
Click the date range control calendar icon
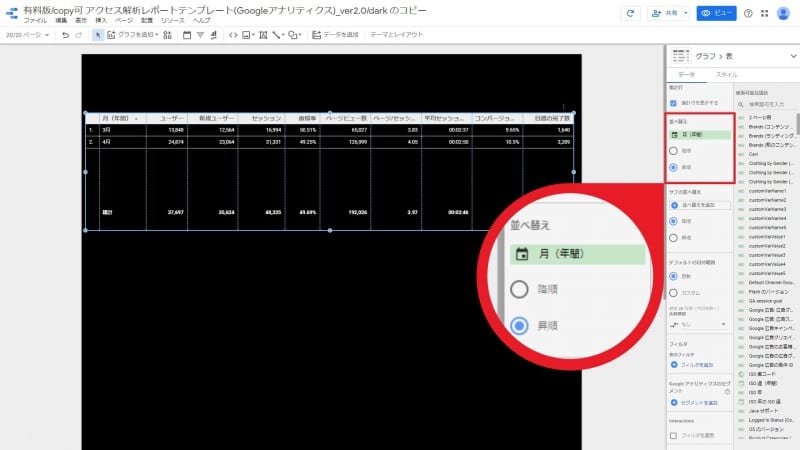(x=187, y=34)
